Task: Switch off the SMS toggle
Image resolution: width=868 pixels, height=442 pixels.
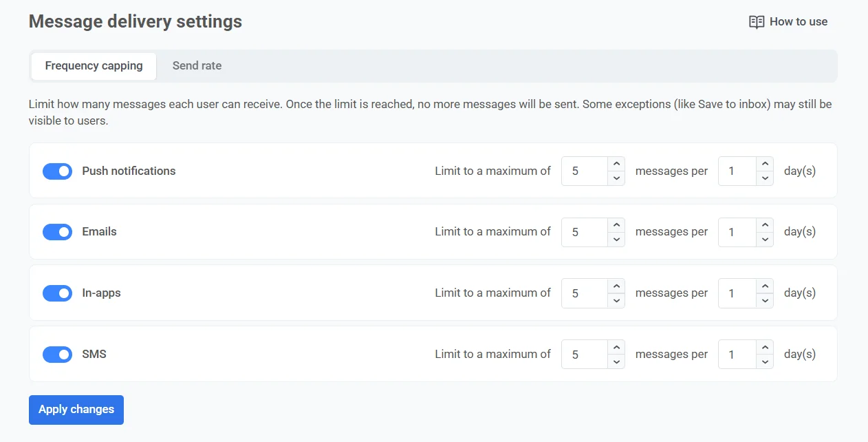Action: (x=57, y=355)
